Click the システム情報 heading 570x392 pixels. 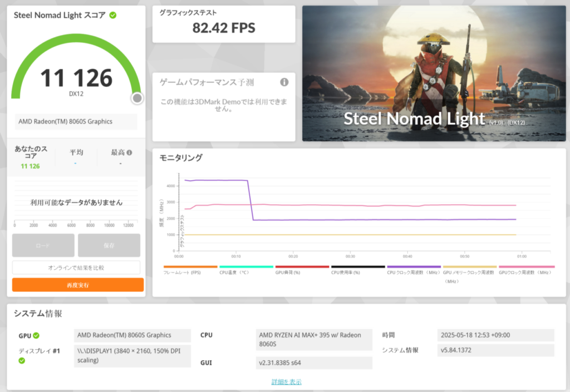[x=38, y=314]
